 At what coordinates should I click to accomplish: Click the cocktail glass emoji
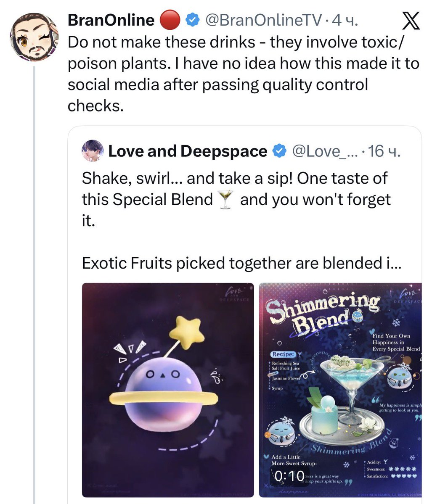click(225, 199)
